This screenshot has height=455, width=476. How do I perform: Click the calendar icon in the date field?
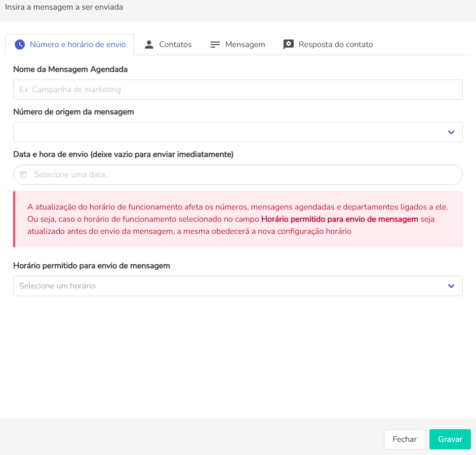pyautogui.click(x=23, y=175)
